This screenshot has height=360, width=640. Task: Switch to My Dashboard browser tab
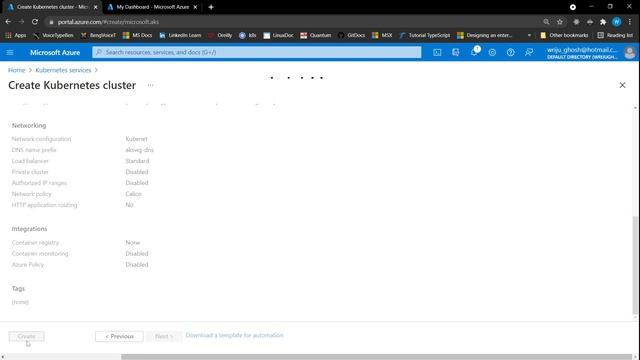[x=153, y=7]
